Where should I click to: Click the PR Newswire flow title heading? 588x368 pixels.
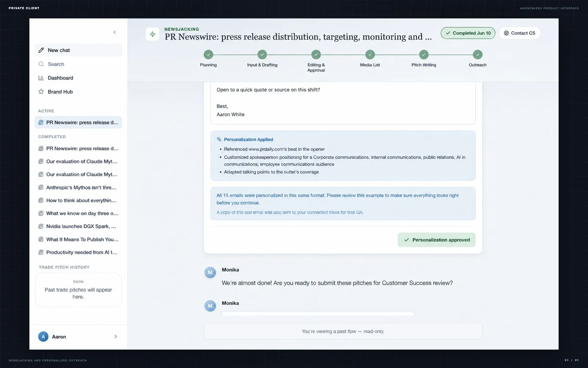tap(298, 37)
